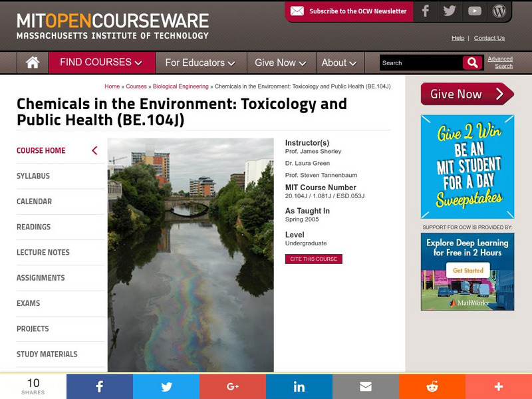Share via Twitter in bottom share bar

click(166, 386)
